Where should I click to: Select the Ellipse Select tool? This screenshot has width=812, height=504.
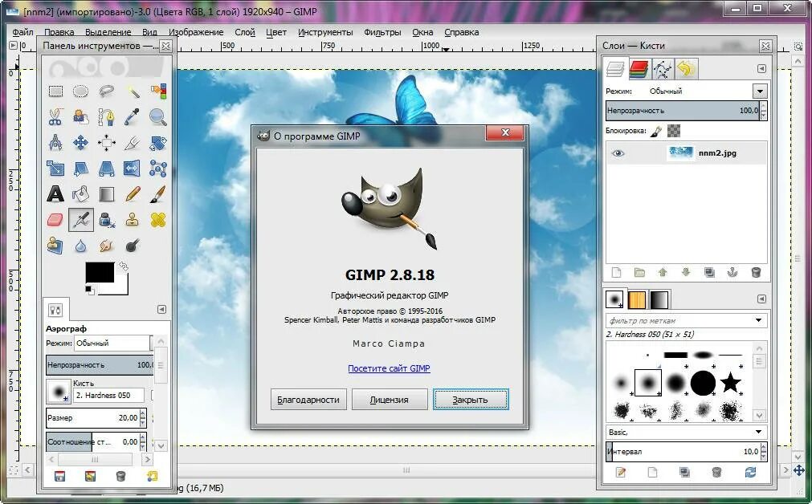[81, 91]
